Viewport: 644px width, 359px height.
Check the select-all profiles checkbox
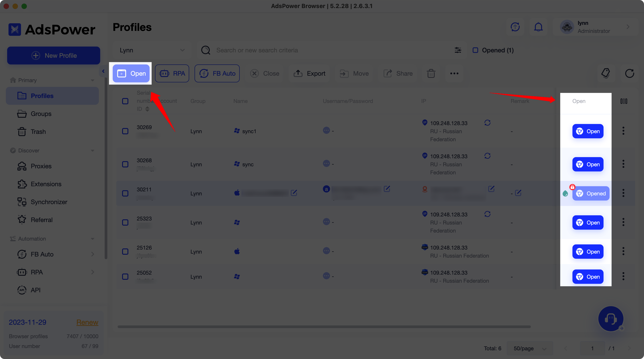(x=125, y=101)
